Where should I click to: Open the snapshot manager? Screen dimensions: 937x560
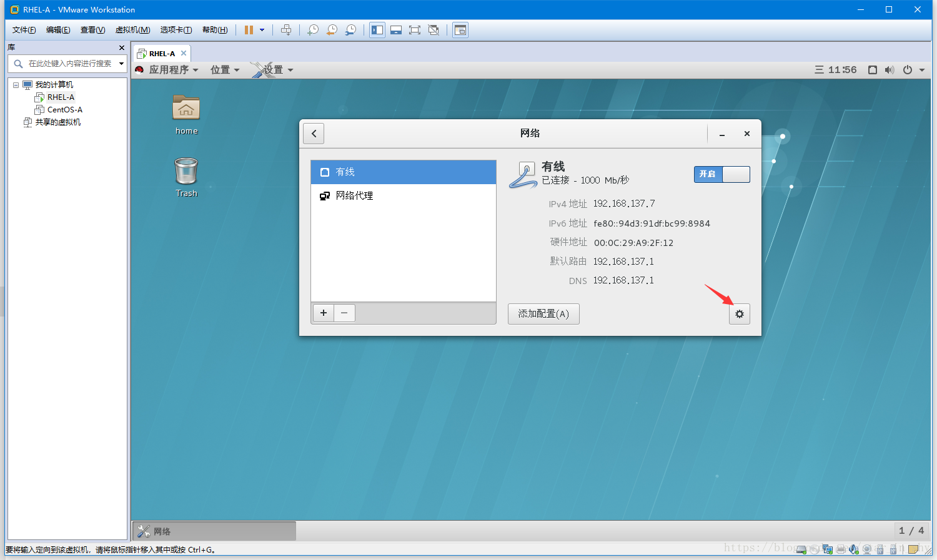[351, 30]
